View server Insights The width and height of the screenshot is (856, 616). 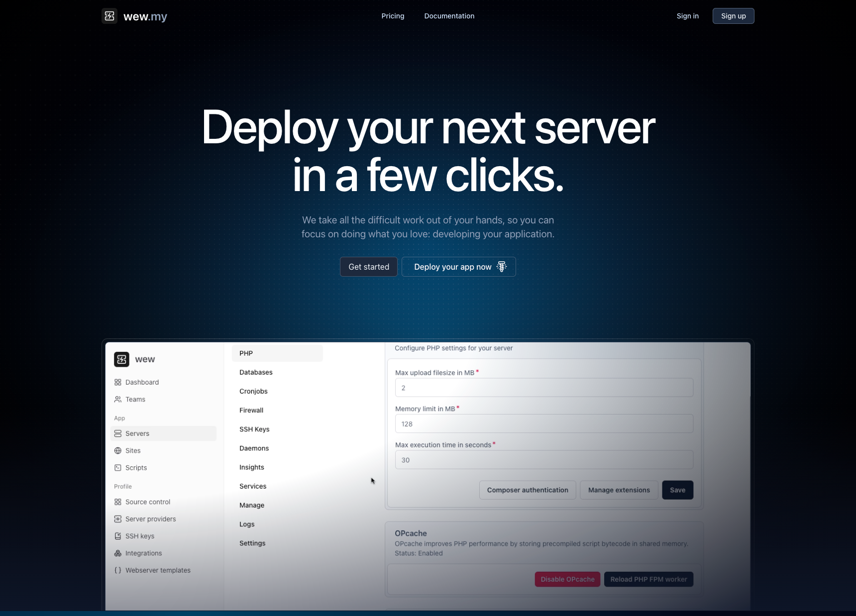(252, 467)
